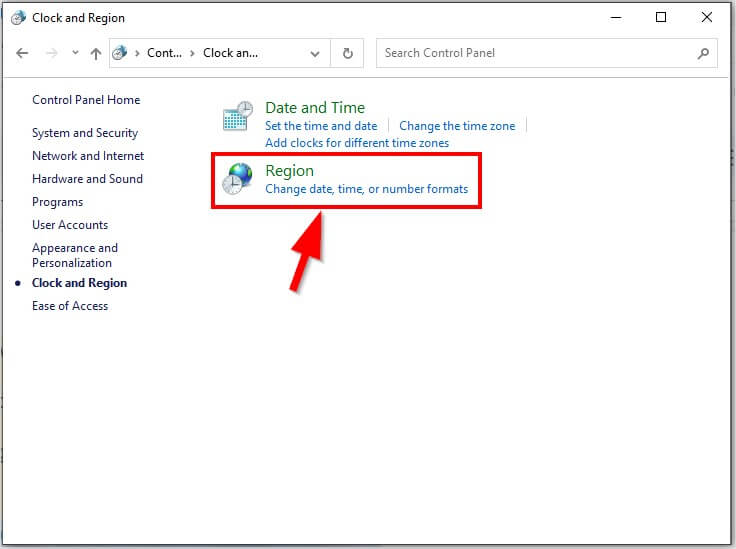Select Clock and Region in sidebar
Viewport: 736px width, 549px height.
point(79,283)
